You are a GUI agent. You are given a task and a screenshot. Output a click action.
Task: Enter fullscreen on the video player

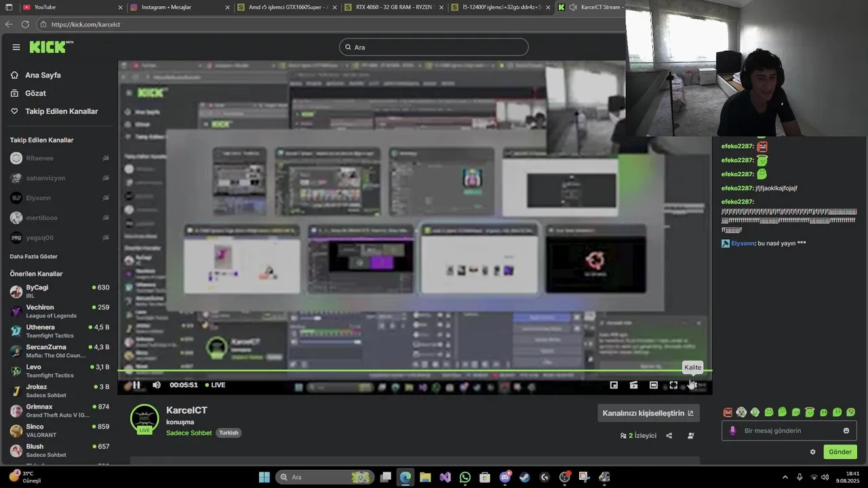click(x=673, y=385)
